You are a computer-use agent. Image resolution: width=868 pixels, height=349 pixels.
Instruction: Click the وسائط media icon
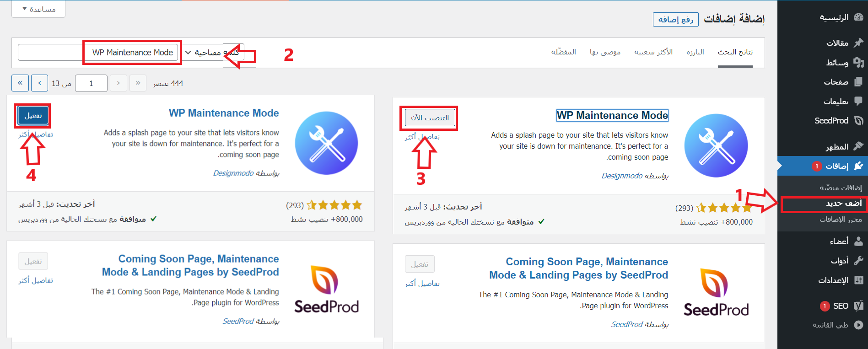pos(858,62)
